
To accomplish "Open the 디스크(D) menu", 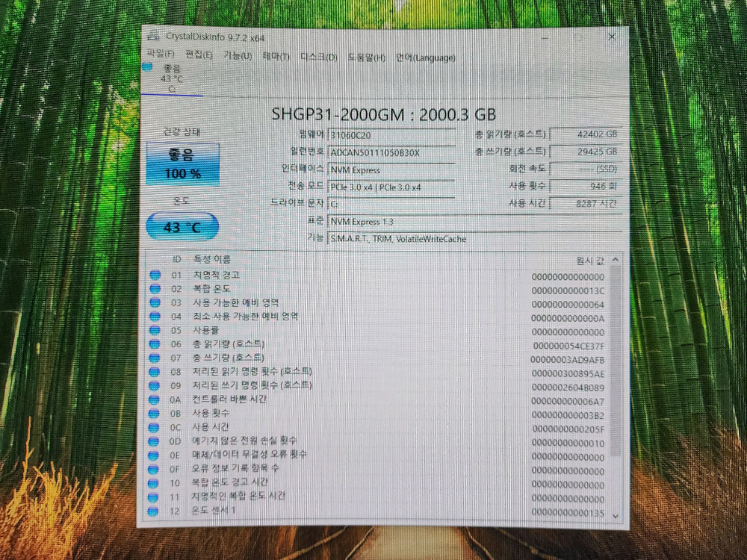I will pos(319,57).
